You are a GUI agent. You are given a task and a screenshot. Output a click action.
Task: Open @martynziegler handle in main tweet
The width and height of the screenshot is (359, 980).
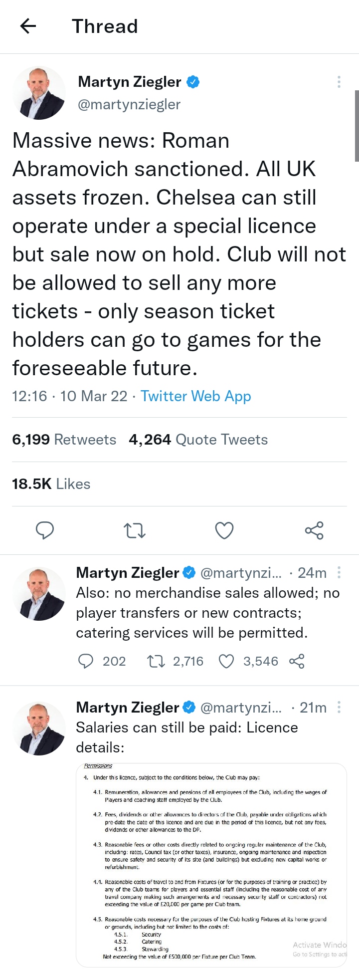(129, 104)
